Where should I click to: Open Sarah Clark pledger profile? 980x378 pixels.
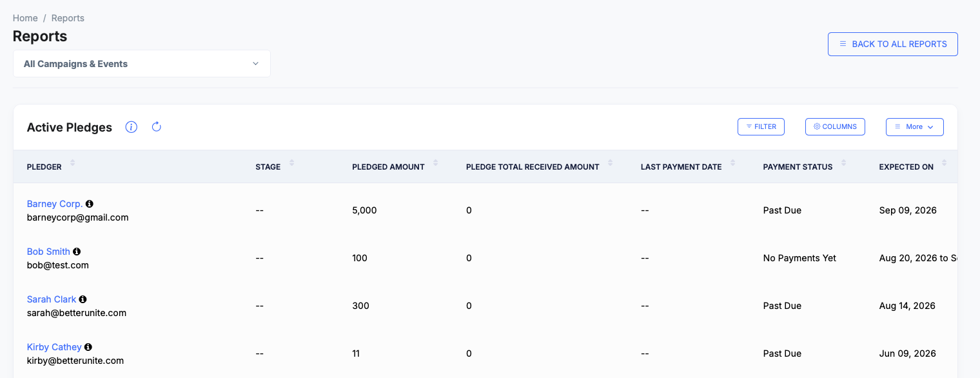[52, 299]
